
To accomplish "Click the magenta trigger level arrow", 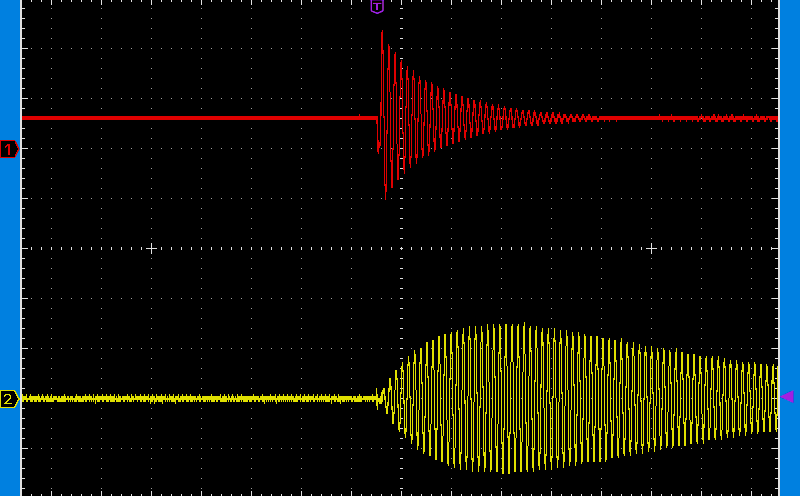I will 786,397.
